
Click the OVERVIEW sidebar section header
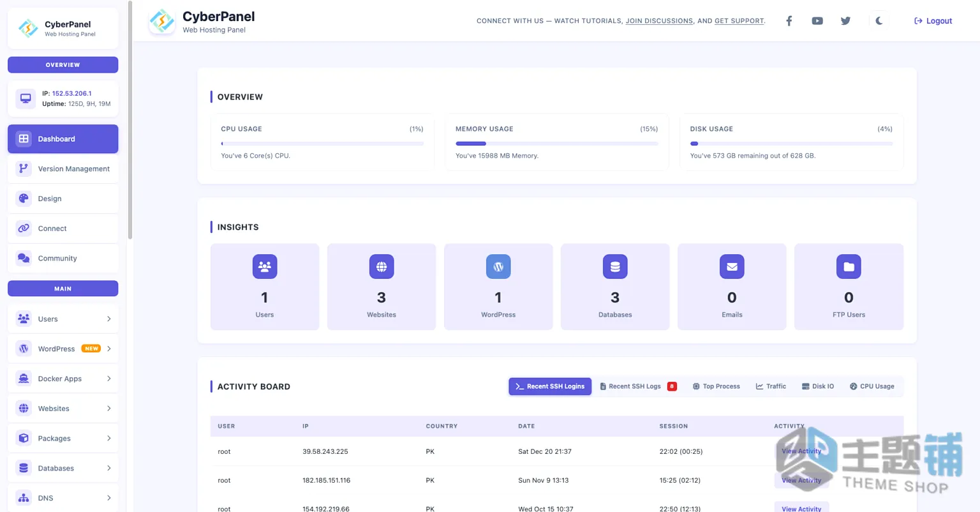63,64
